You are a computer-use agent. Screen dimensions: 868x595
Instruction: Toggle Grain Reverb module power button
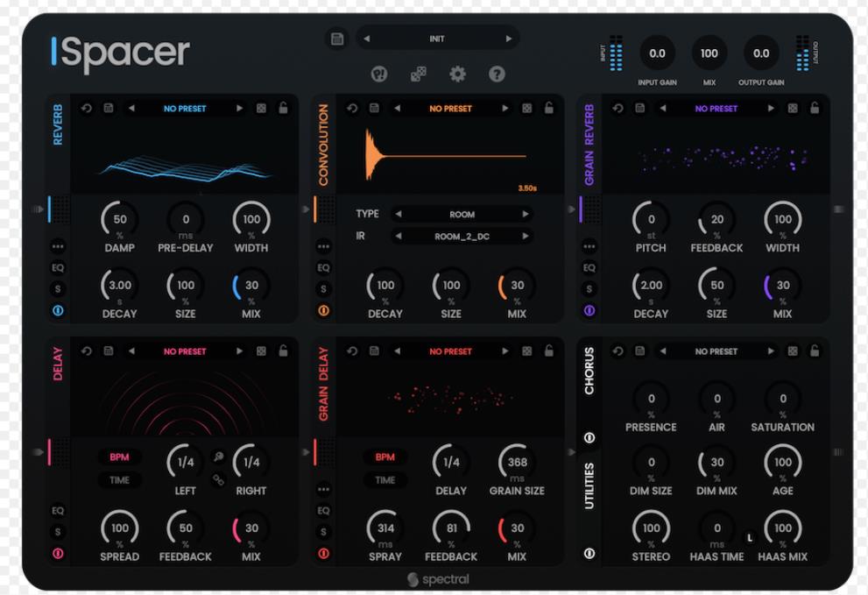tap(589, 311)
